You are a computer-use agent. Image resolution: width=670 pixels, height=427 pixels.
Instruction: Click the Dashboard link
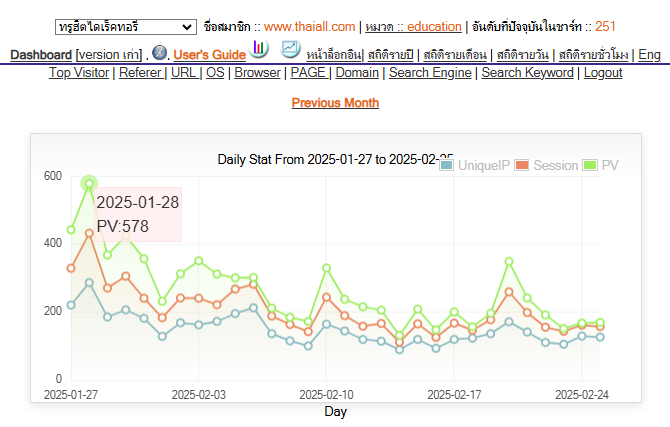click(41, 54)
